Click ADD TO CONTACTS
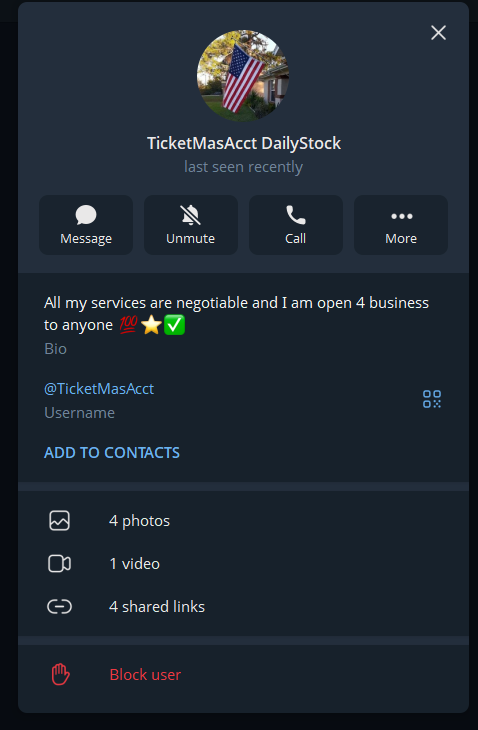This screenshot has height=730, width=478. (x=112, y=453)
